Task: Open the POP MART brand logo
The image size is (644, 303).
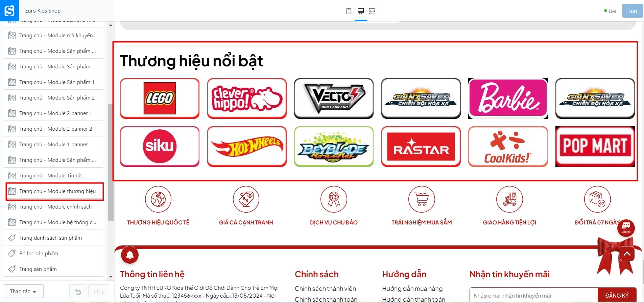Action: (595, 147)
